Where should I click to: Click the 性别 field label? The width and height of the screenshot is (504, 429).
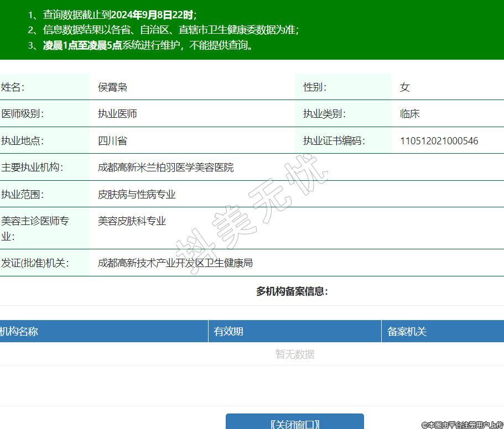[314, 87]
